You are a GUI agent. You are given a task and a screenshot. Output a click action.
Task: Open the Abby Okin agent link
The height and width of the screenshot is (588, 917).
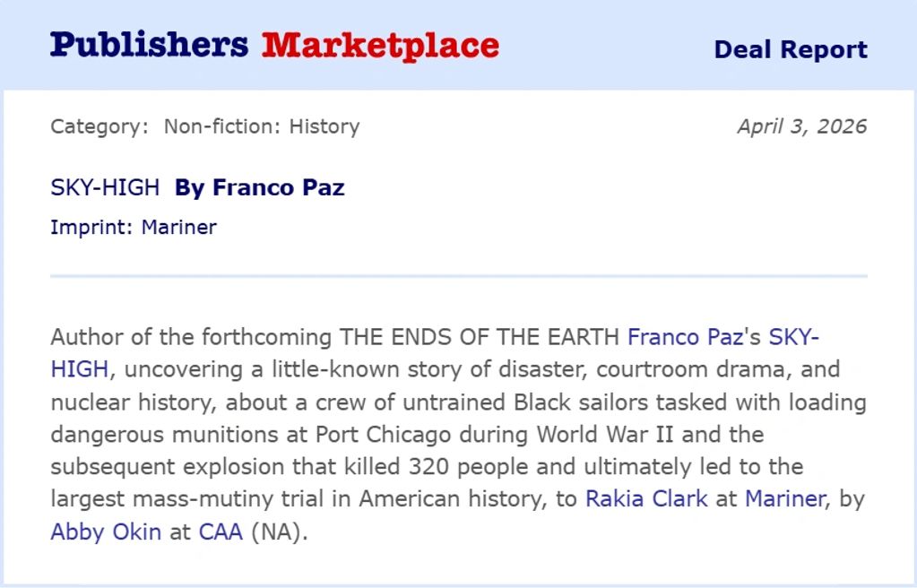click(x=106, y=532)
